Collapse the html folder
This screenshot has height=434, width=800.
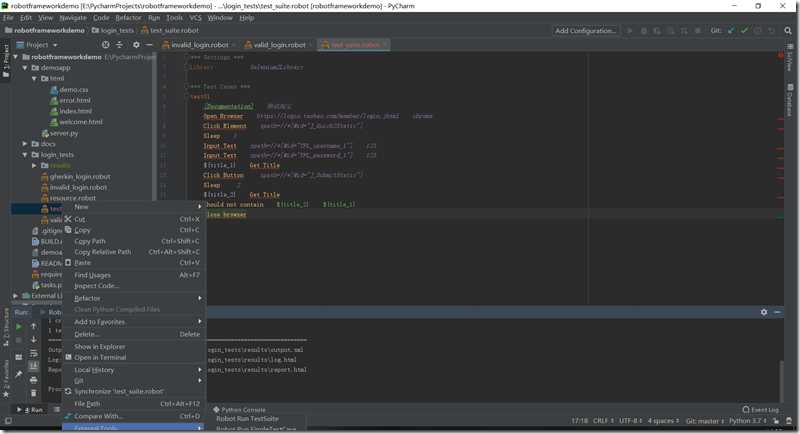tap(34, 79)
